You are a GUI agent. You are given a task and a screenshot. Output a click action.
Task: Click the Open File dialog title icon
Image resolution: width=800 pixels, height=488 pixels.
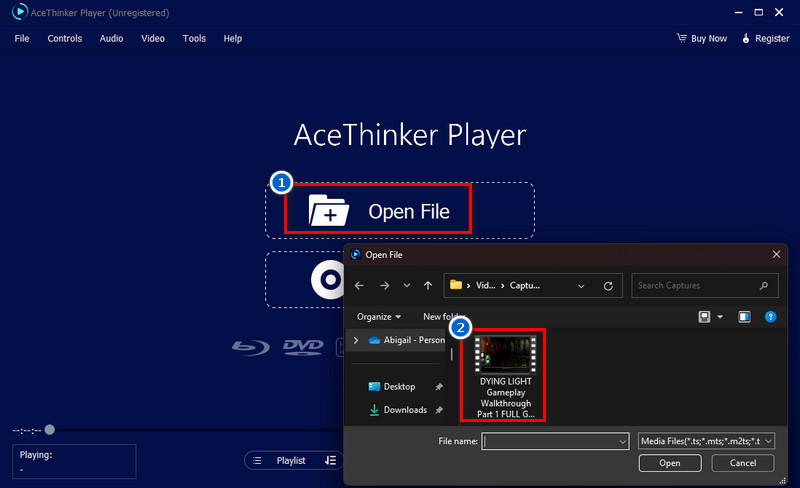pyautogui.click(x=356, y=254)
